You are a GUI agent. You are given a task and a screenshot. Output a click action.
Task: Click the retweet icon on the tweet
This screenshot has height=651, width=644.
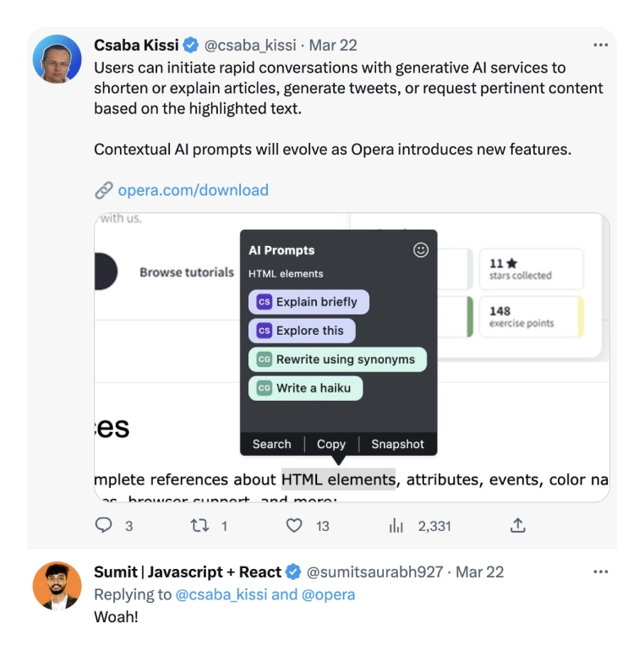(x=199, y=526)
